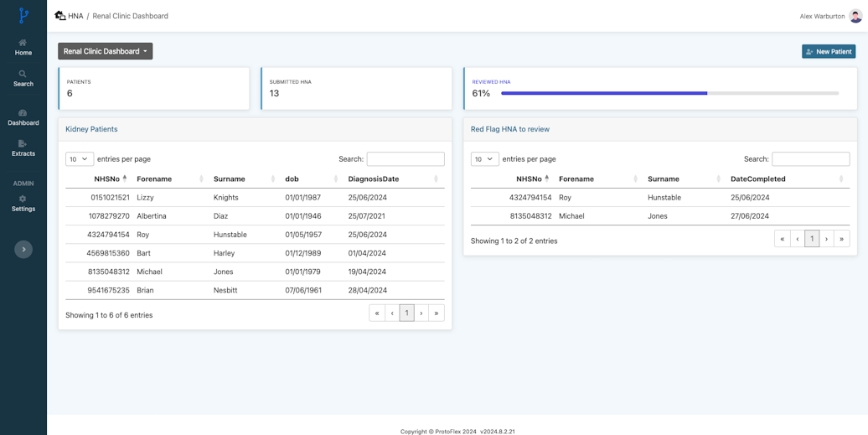Open Alex Warburton user avatar
This screenshot has height=435, width=868.
pos(855,16)
